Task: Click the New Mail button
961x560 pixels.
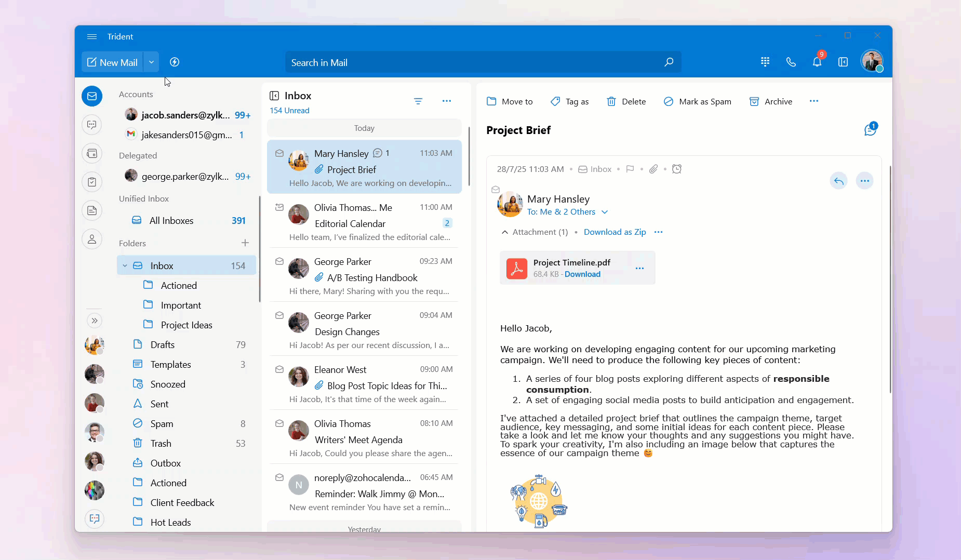Action: [113, 62]
